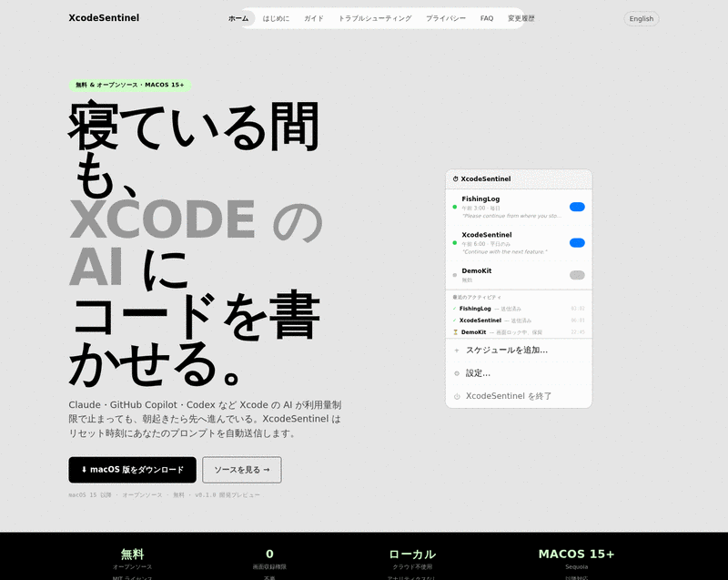The width and height of the screenshot is (728, 580).
Task: Click the checkmark icon in XcodeSentinel activity row
Action: coord(454,321)
